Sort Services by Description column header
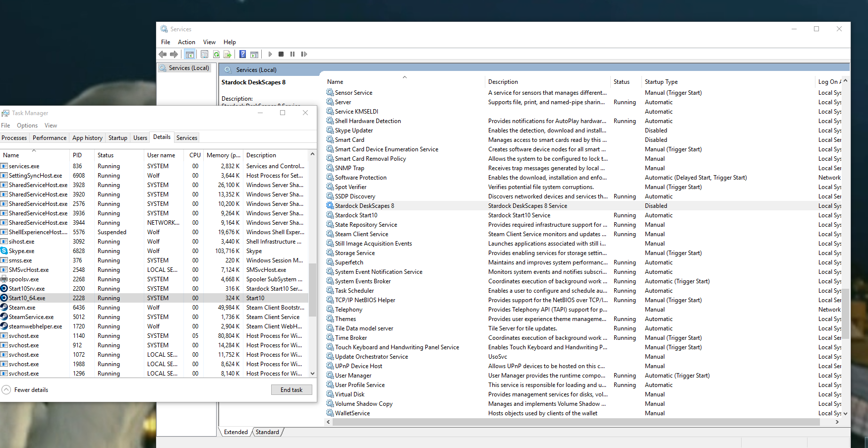This screenshot has height=448, width=868. [x=547, y=82]
